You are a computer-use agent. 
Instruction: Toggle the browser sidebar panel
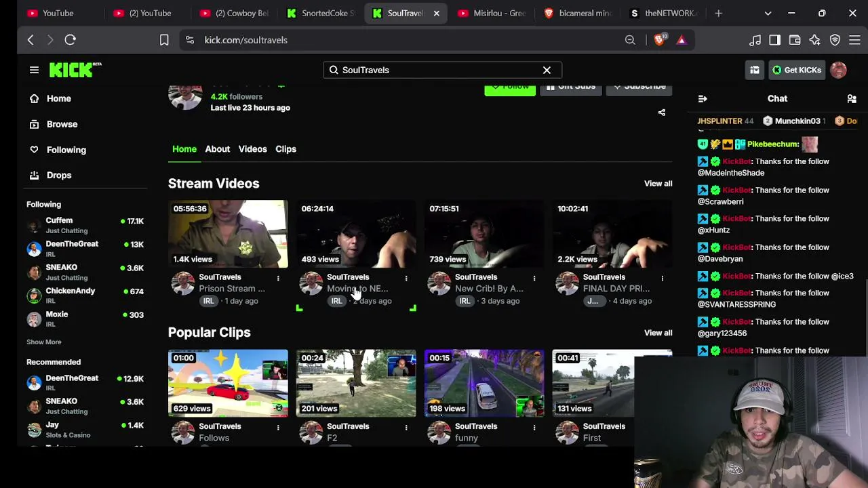(x=774, y=40)
